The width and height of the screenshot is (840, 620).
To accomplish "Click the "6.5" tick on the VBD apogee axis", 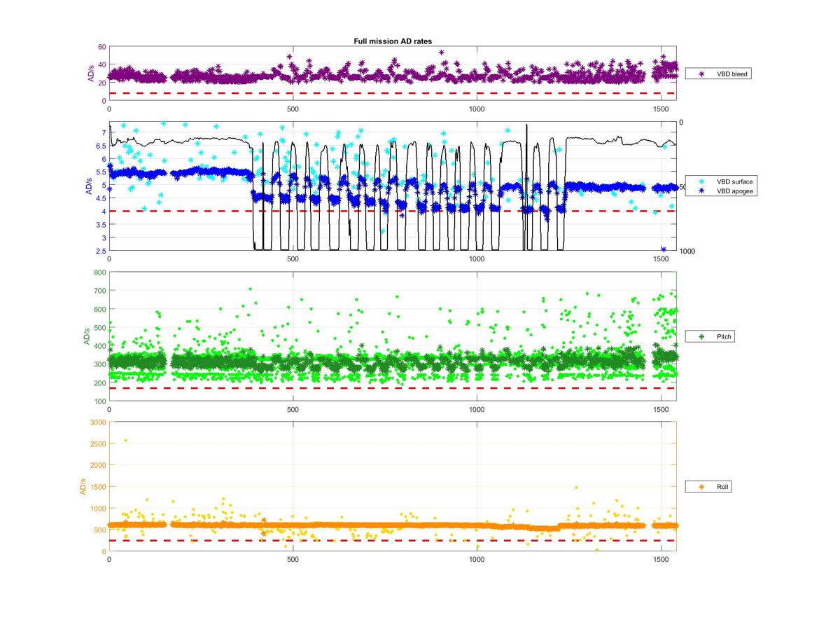I will pyautogui.click(x=101, y=146).
